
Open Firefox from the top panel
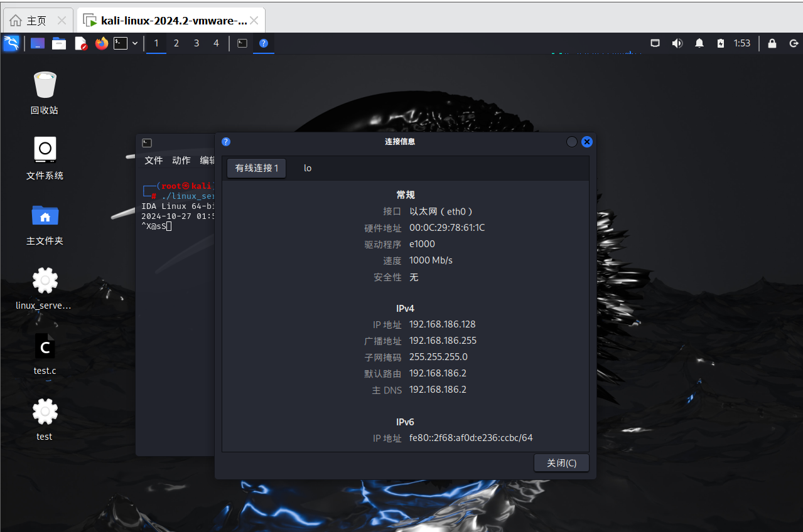(101, 43)
